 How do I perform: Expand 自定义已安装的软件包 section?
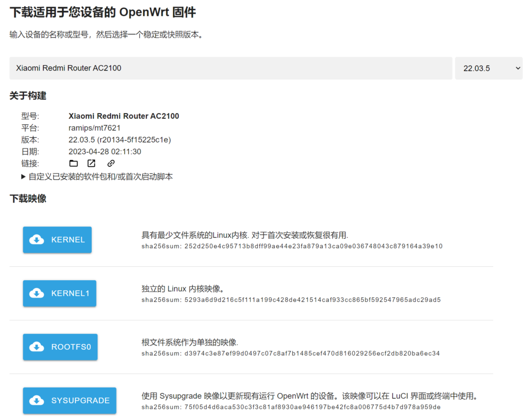click(x=97, y=176)
